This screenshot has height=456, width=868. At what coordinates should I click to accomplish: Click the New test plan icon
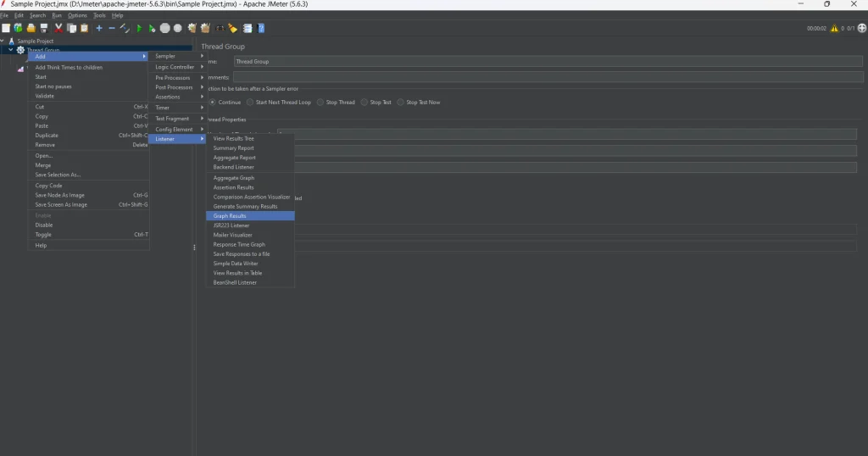[x=6, y=28]
